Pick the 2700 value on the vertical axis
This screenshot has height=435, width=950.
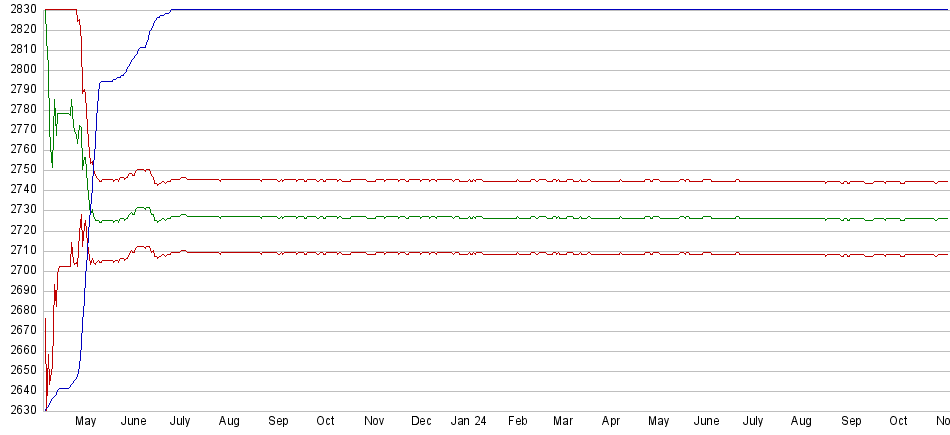coord(23,270)
